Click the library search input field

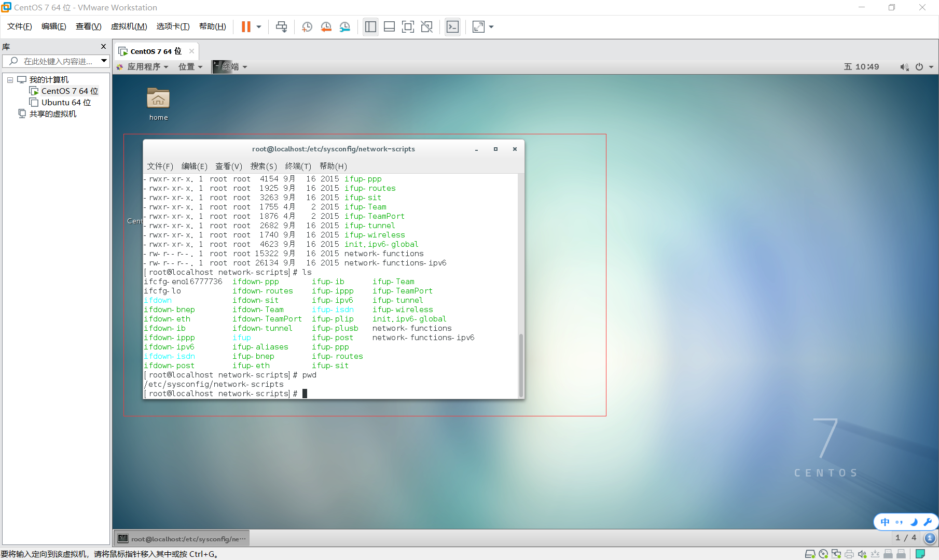point(52,61)
